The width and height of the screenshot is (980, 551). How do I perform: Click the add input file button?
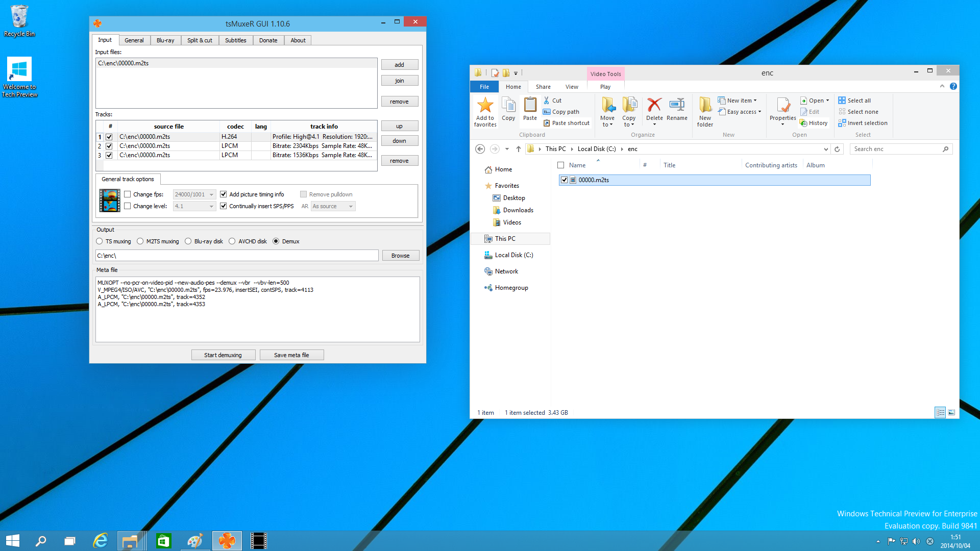(x=400, y=65)
